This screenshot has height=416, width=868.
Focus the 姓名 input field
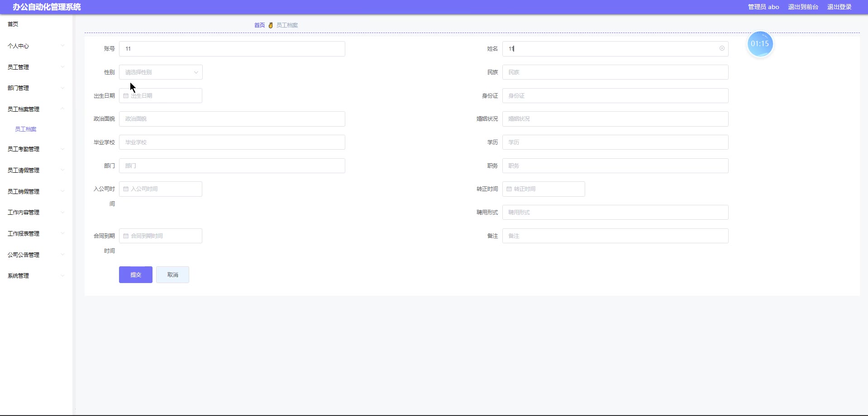(615, 49)
